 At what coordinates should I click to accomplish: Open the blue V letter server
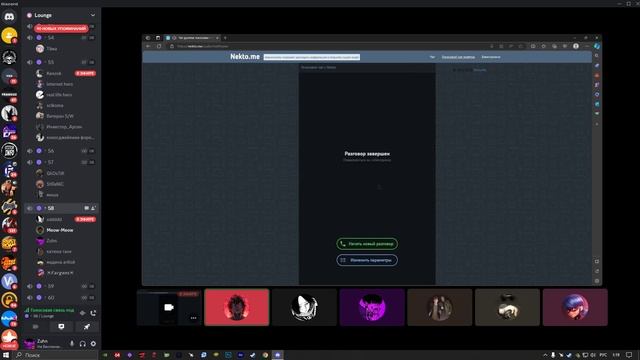tap(9, 281)
